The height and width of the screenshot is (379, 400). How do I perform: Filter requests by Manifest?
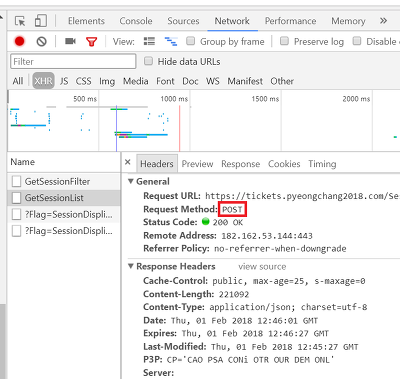coord(245,81)
